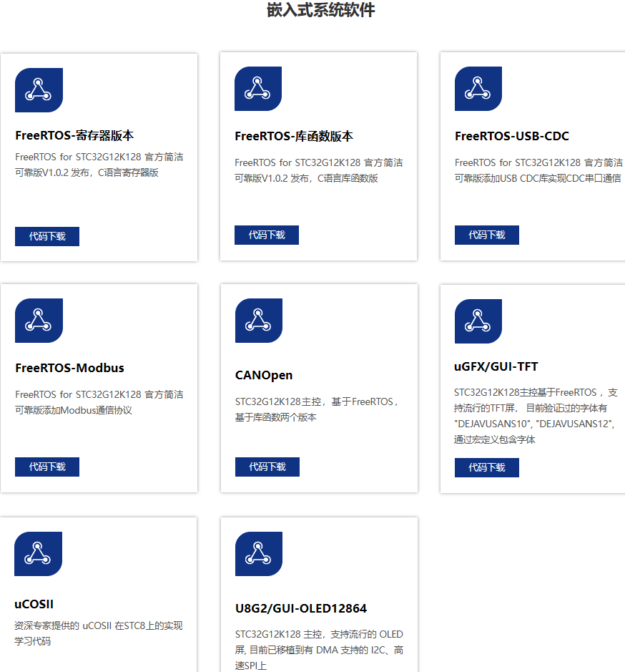
Task: Click description mentioning C语言库函数版
Action: tap(319, 170)
